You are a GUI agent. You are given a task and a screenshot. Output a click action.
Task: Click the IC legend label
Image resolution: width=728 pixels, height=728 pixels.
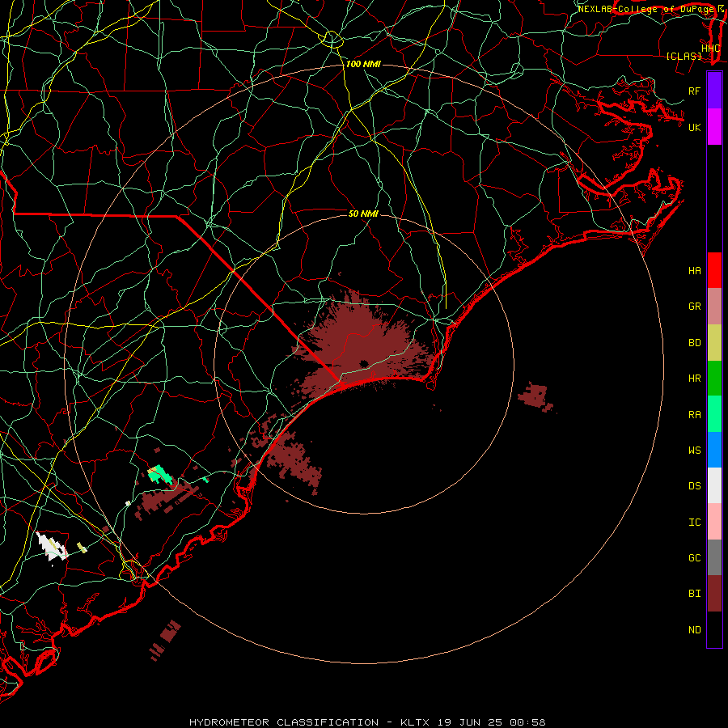pyautogui.click(x=694, y=523)
